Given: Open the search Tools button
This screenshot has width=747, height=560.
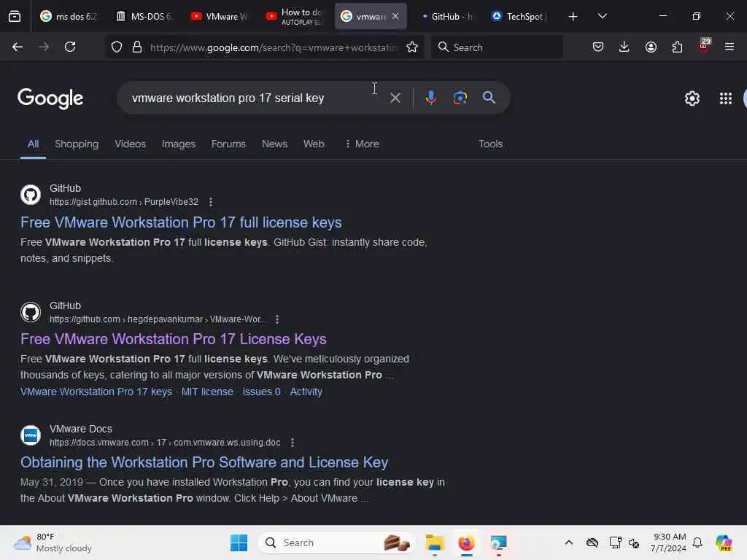Looking at the screenshot, I should [490, 144].
